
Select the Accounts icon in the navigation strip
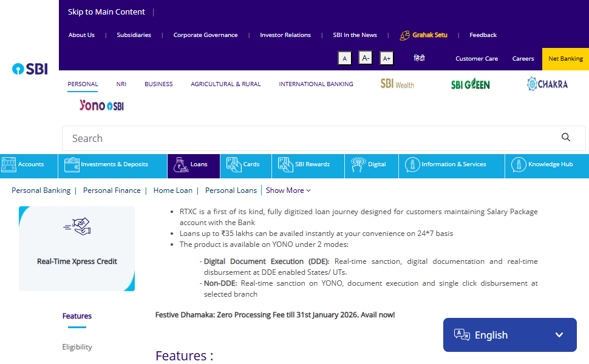(9, 164)
